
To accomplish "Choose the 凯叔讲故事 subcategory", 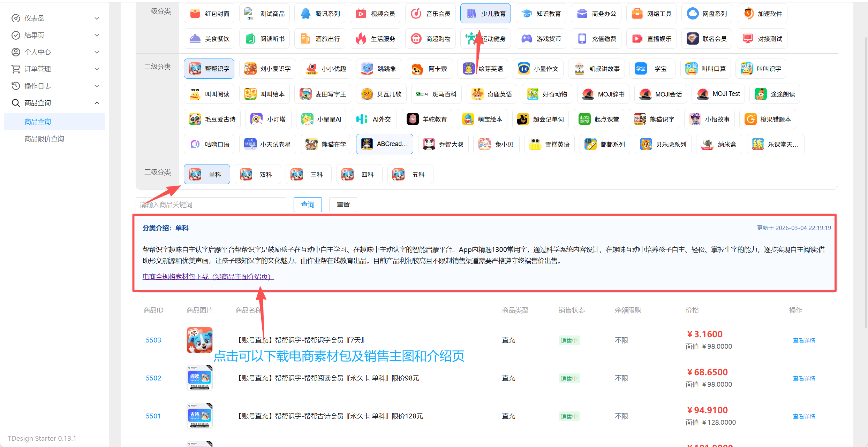I will coord(596,68).
